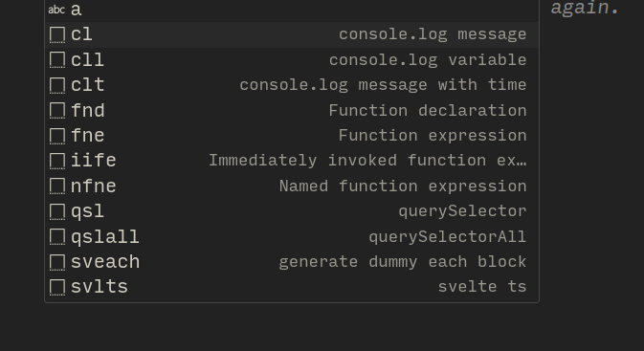The height and width of the screenshot is (351, 644).
Task: Select the 'a' text suggestion
Action: 292,10
